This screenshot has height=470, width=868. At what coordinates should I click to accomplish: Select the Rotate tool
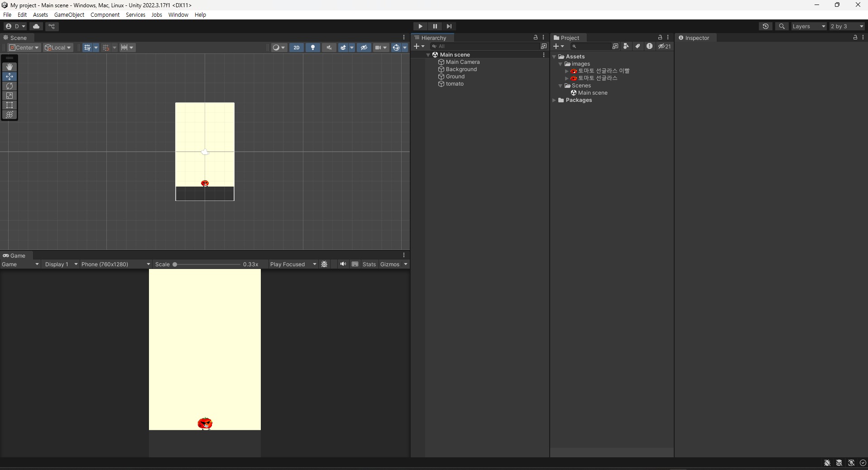(x=10, y=86)
